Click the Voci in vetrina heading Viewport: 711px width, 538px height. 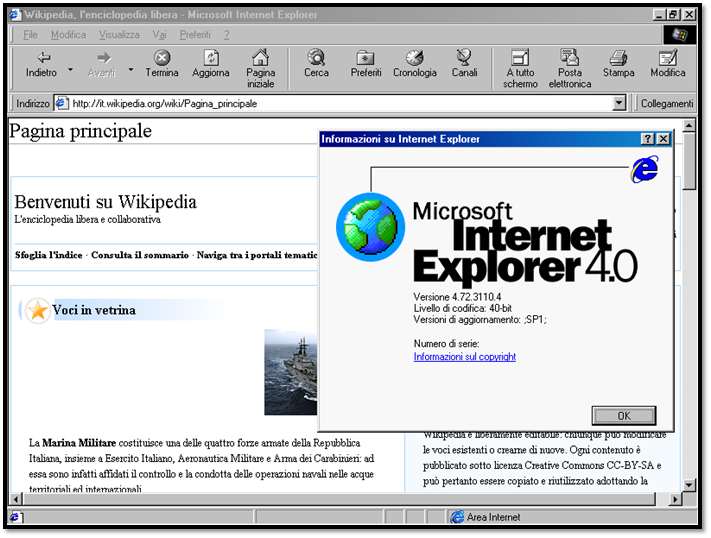(94, 310)
